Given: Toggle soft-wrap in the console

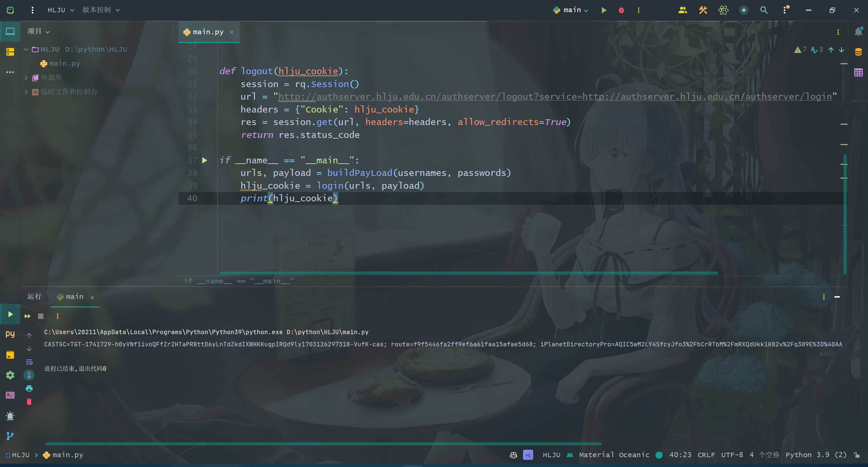Looking at the screenshot, I should pyautogui.click(x=29, y=362).
